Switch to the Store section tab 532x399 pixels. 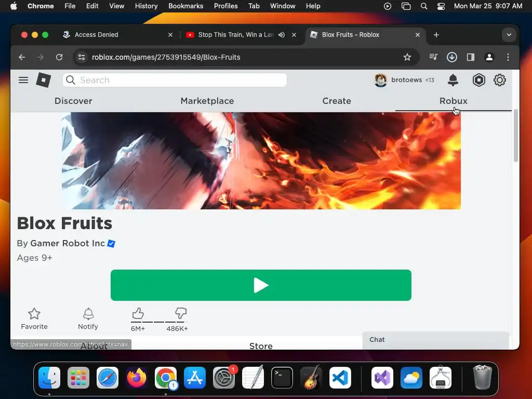[x=261, y=345]
